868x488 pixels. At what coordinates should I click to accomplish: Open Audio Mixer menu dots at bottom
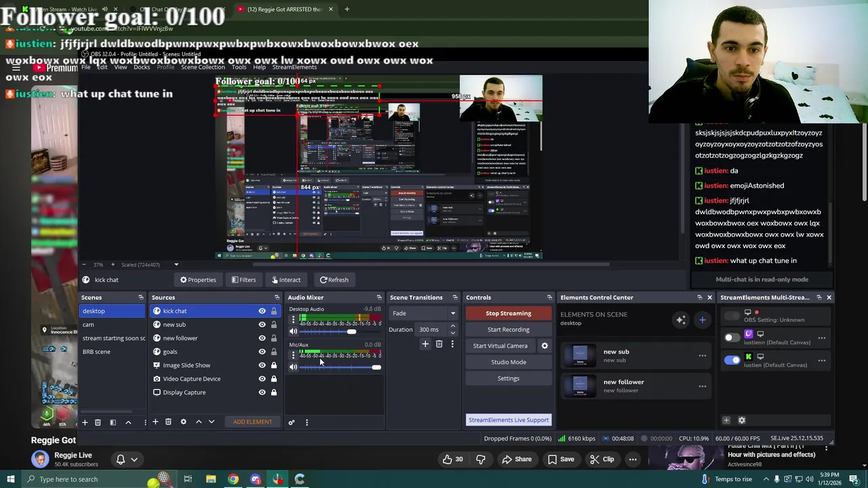click(307, 422)
